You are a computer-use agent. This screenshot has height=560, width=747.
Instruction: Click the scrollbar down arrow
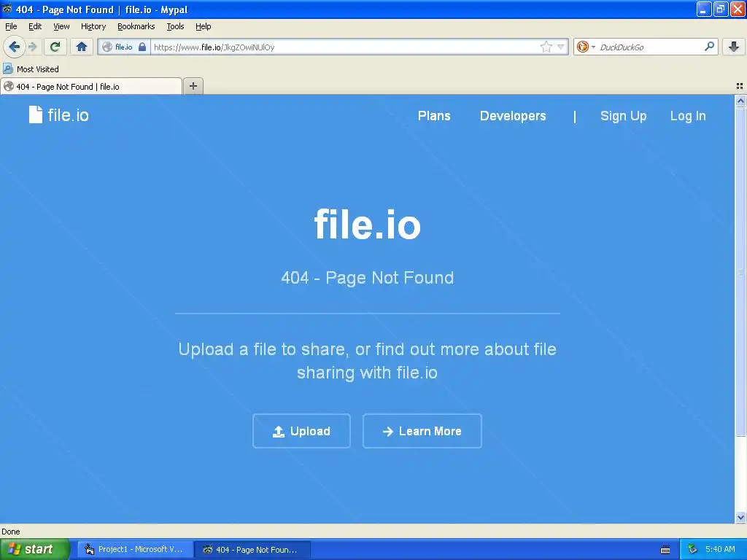(x=740, y=517)
